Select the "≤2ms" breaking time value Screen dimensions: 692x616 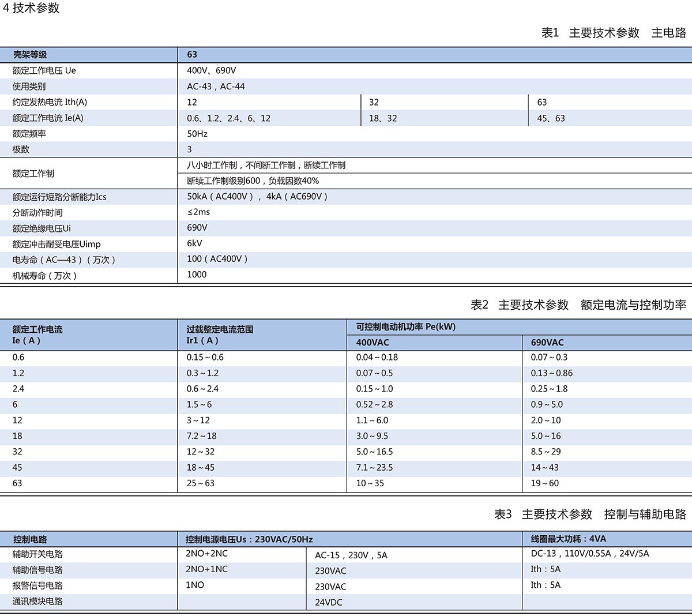click(198, 212)
